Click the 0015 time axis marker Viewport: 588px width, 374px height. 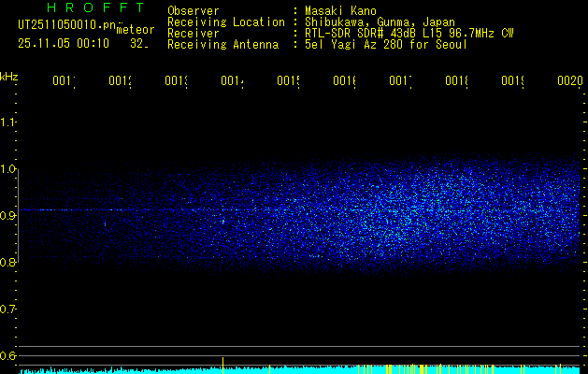[288, 80]
